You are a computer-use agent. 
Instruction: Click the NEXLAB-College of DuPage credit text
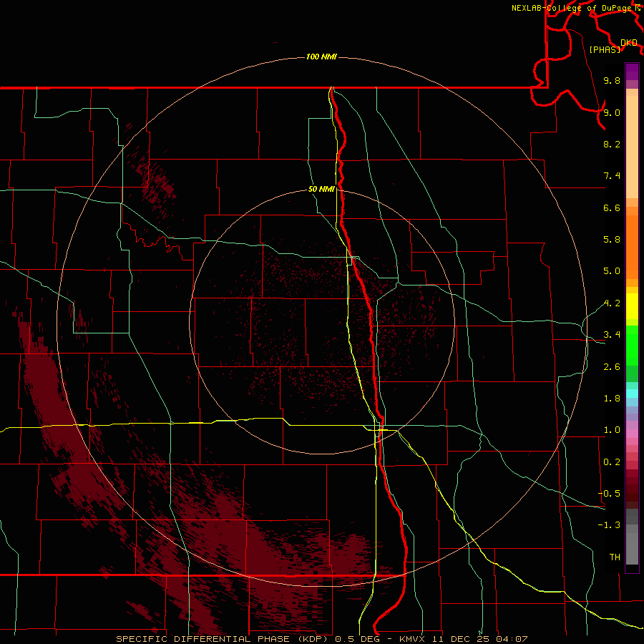[573, 8]
